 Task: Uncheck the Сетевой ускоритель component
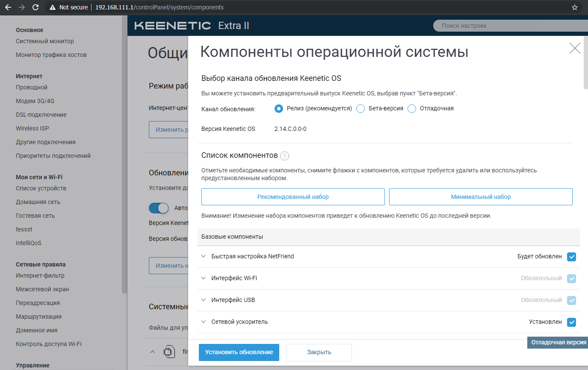click(571, 322)
